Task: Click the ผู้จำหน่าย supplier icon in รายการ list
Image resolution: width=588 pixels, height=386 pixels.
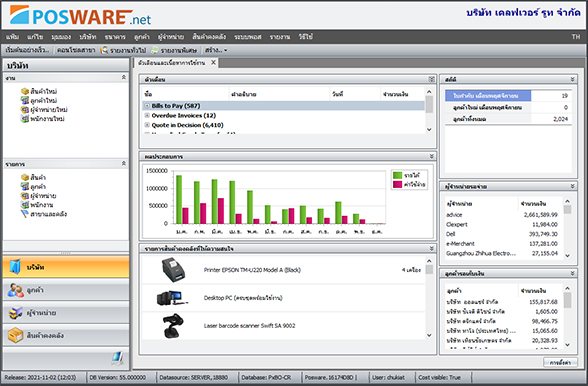Action: click(x=25, y=195)
